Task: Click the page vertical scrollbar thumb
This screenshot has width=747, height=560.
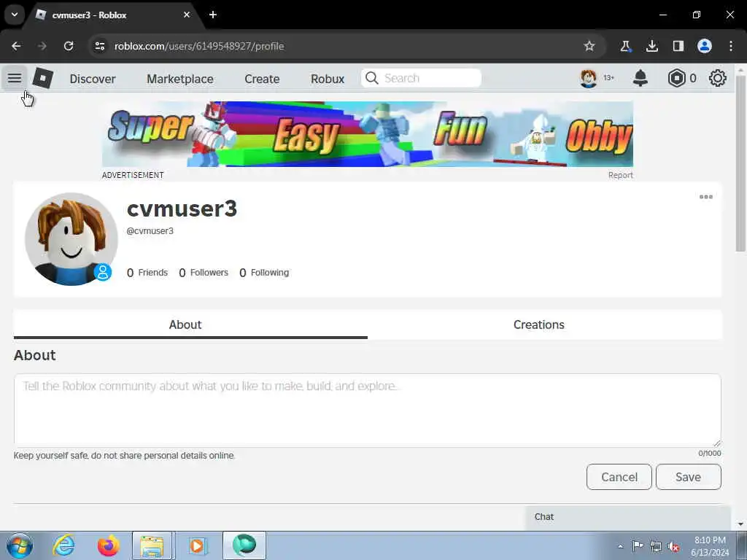Action: pos(740,163)
